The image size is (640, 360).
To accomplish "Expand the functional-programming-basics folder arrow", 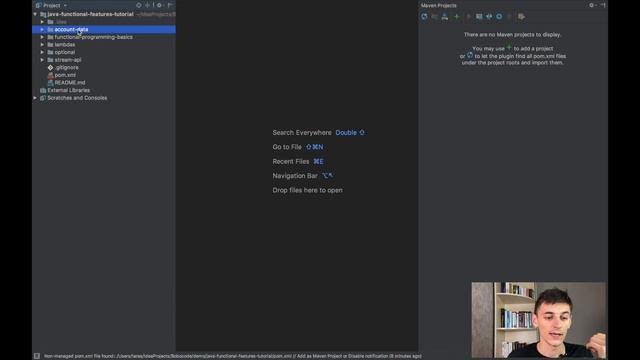I will [x=42, y=37].
